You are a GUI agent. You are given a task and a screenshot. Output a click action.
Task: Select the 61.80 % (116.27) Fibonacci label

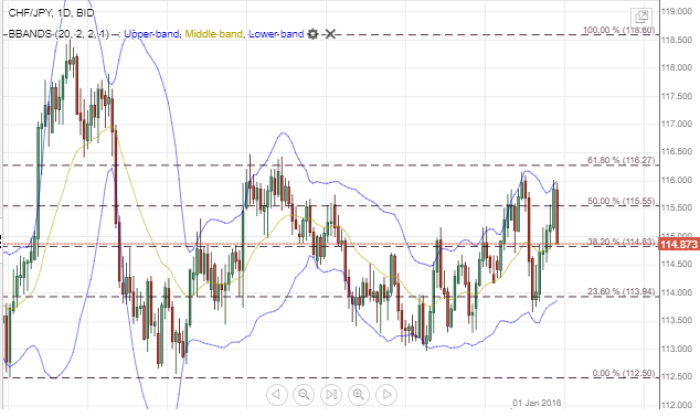point(621,160)
